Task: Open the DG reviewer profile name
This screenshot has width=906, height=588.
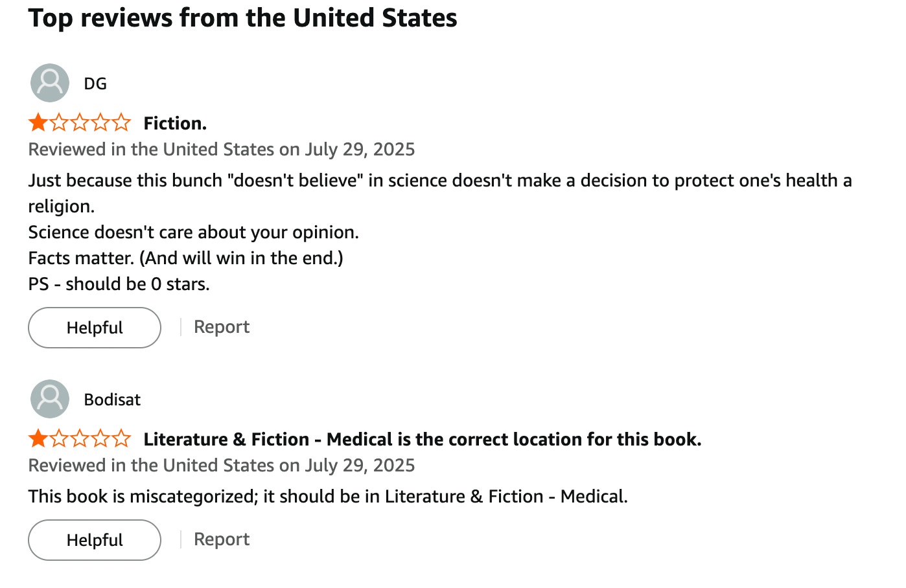Action: coord(95,84)
